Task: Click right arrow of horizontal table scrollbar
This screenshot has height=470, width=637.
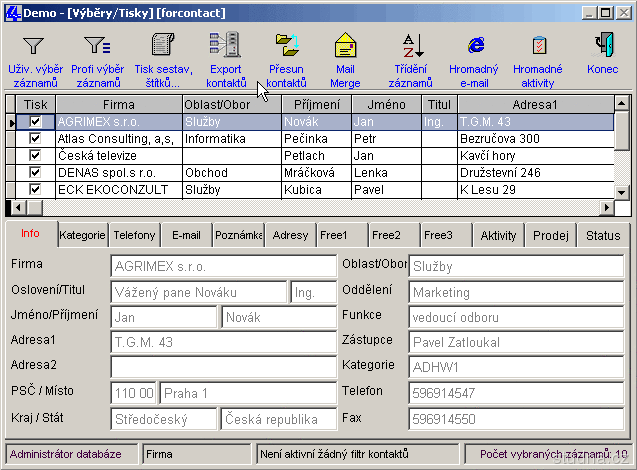Action: [x=606, y=207]
